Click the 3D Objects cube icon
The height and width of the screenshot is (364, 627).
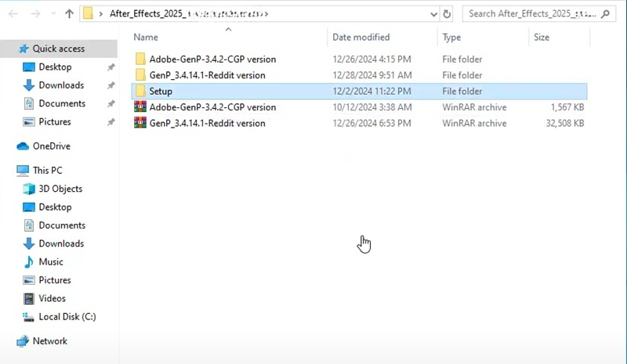coord(29,189)
